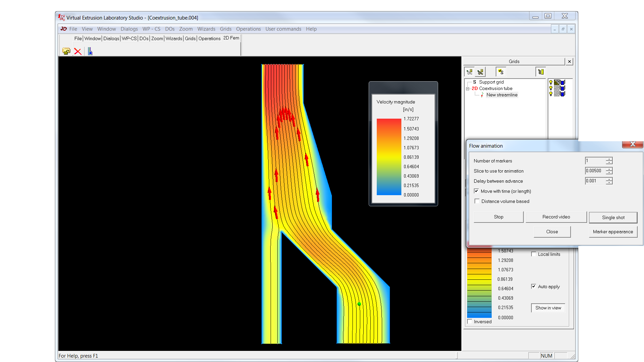Viewport: 644px width, 362px height.
Task: Click the rotation lock icon for Support grid
Action: 557,82
